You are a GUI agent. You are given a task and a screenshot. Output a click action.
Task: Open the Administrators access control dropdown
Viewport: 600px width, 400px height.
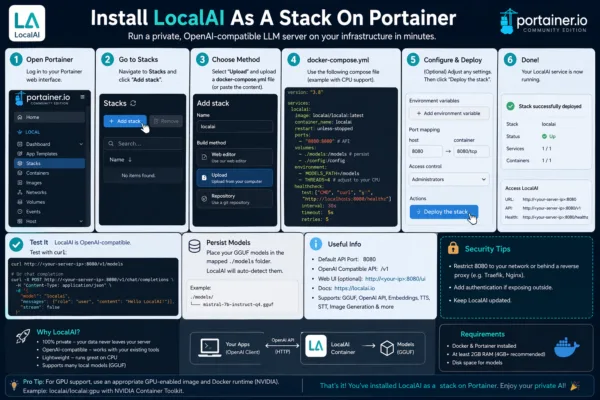click(449, 179)
